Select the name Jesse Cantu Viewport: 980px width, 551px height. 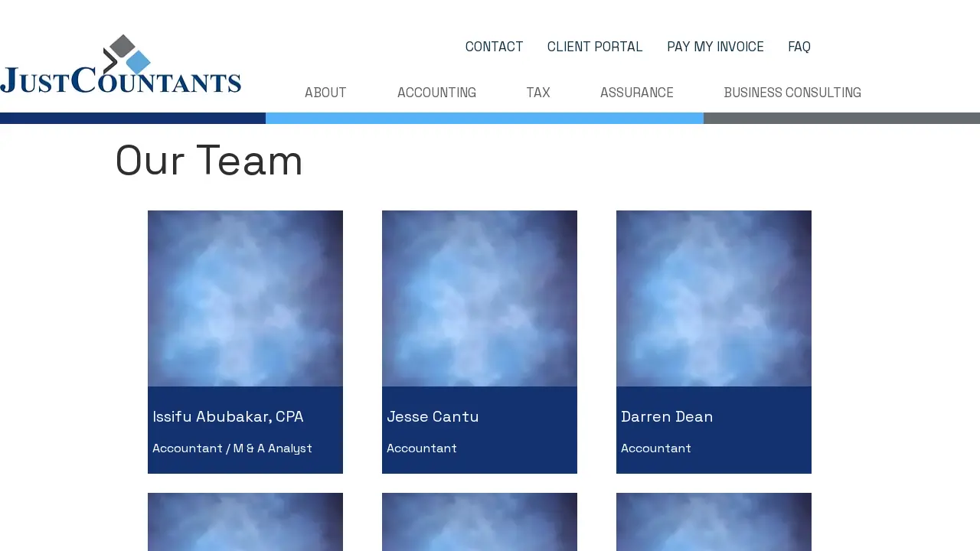[433, 416]
